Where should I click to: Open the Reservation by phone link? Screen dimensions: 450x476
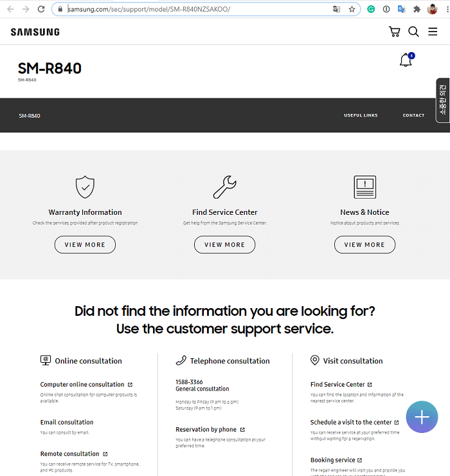206,429
